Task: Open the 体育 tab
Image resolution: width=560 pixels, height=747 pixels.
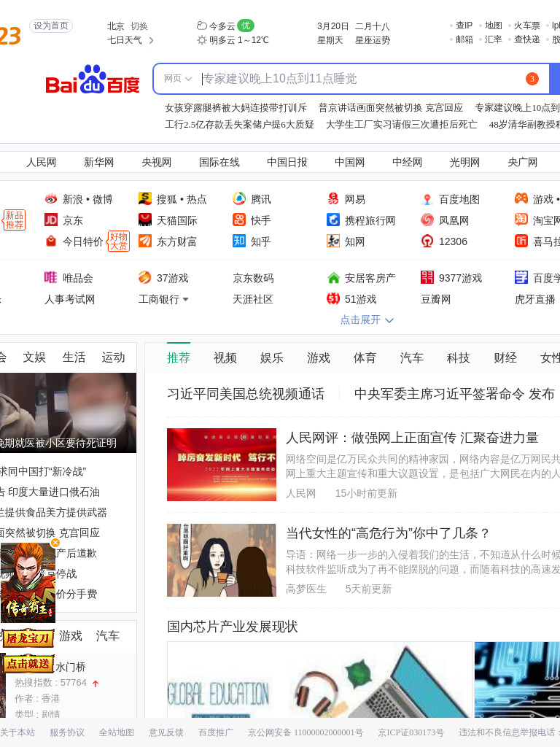Action: coord(365,357)
